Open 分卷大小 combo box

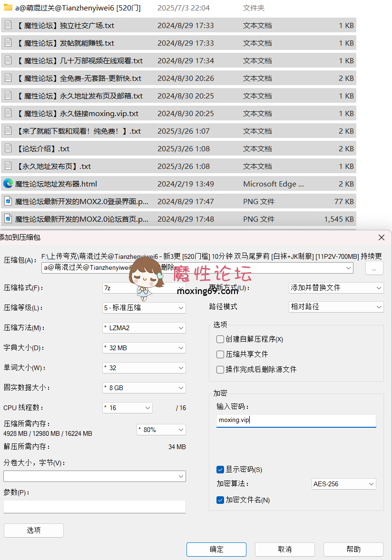(x=95, y=476)
